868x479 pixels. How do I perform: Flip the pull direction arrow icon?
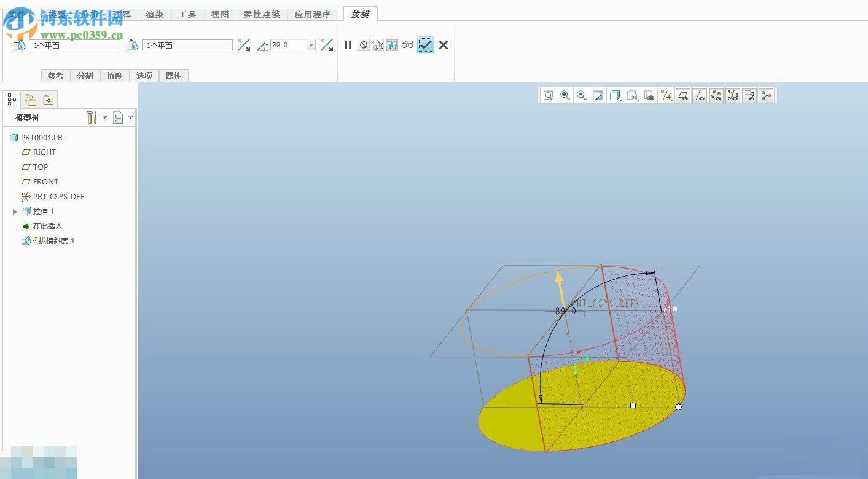point(244,45)
